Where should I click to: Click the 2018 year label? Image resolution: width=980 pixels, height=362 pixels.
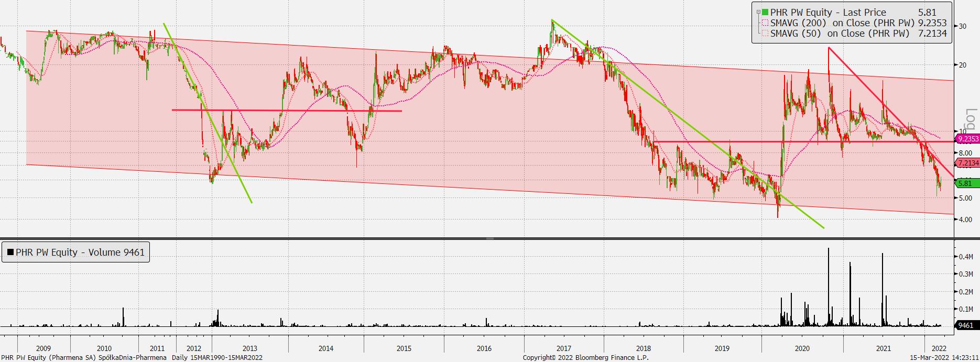pyautogui.click(x=643, y=348)
